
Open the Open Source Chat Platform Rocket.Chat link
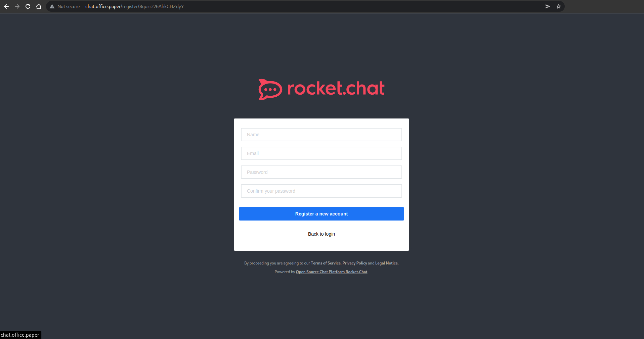tap(331, 272)
